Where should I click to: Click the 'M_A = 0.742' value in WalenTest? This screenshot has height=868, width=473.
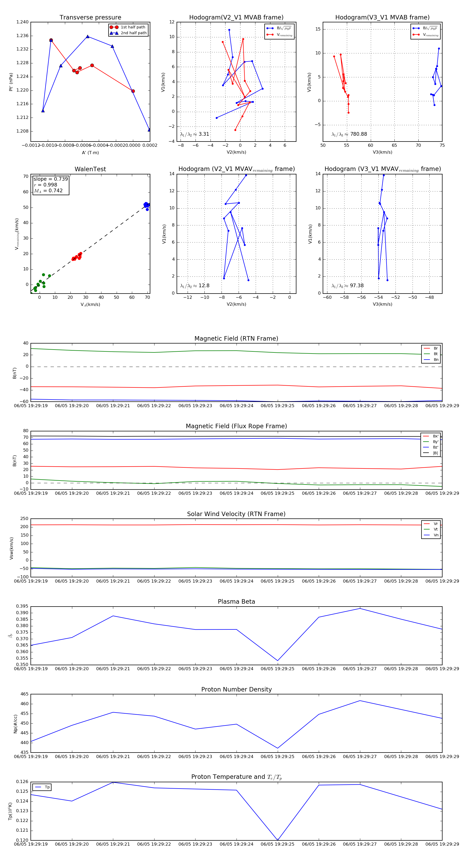pos(48,191)
